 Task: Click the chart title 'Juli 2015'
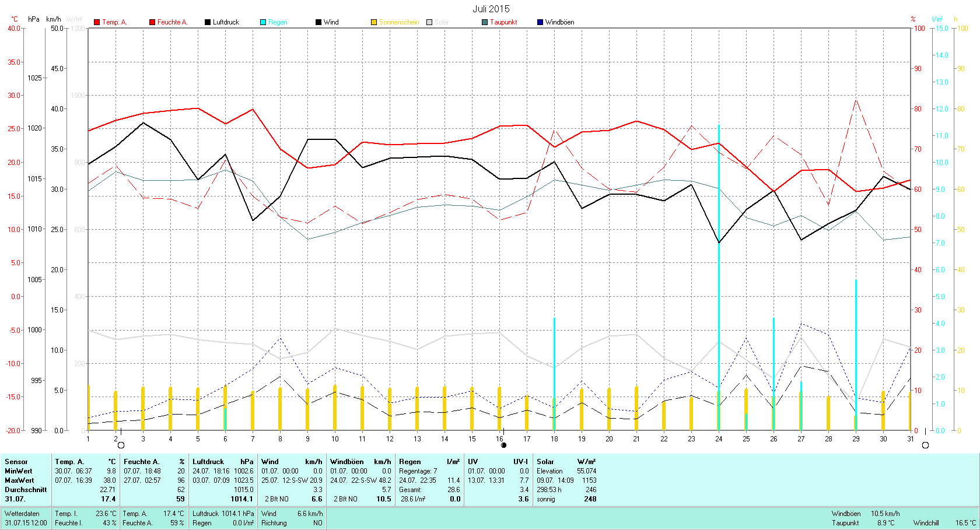pyautogui.click(x=491, y=9)
